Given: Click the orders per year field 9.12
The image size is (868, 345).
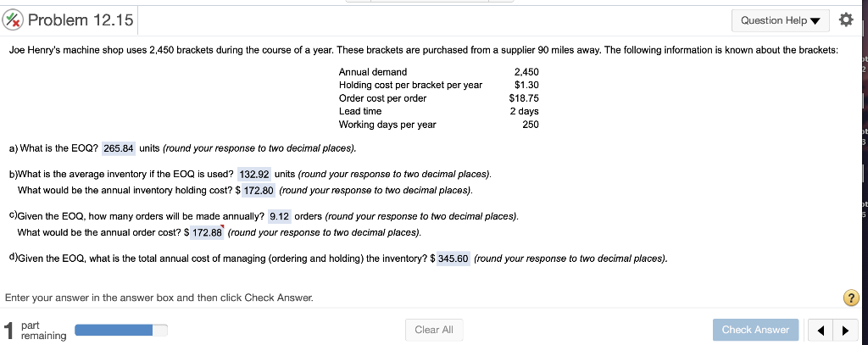Looking at the screenshot, I should point(280,216).
